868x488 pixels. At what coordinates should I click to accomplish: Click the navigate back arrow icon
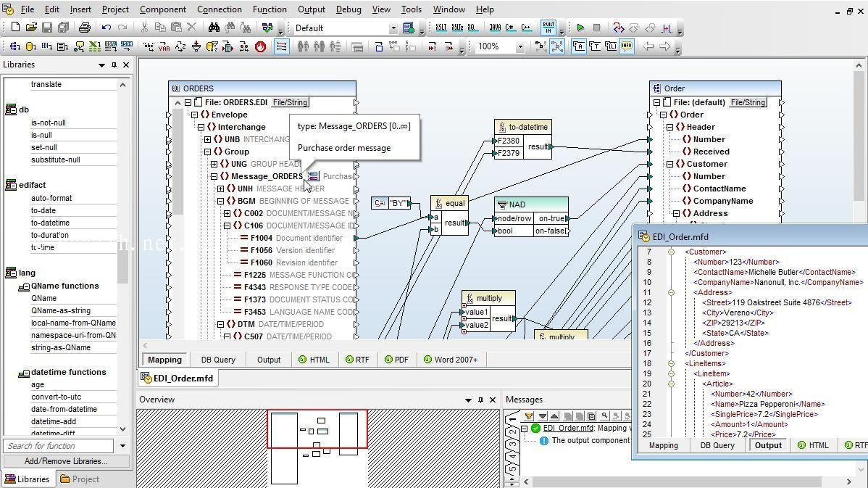click(648, 46)
